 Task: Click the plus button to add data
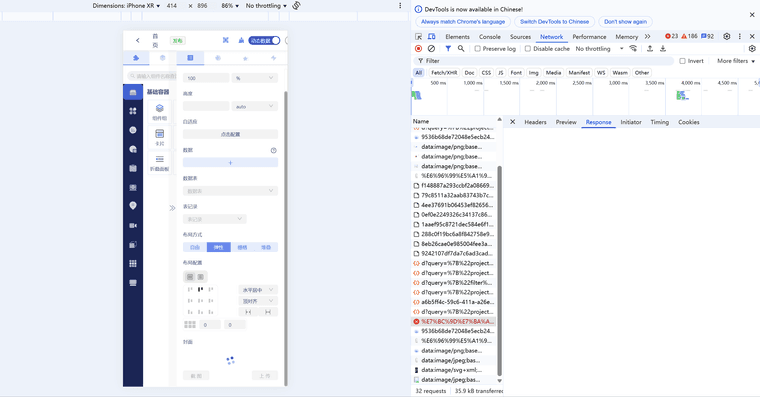pyautogui.click(x=230, y=163)
